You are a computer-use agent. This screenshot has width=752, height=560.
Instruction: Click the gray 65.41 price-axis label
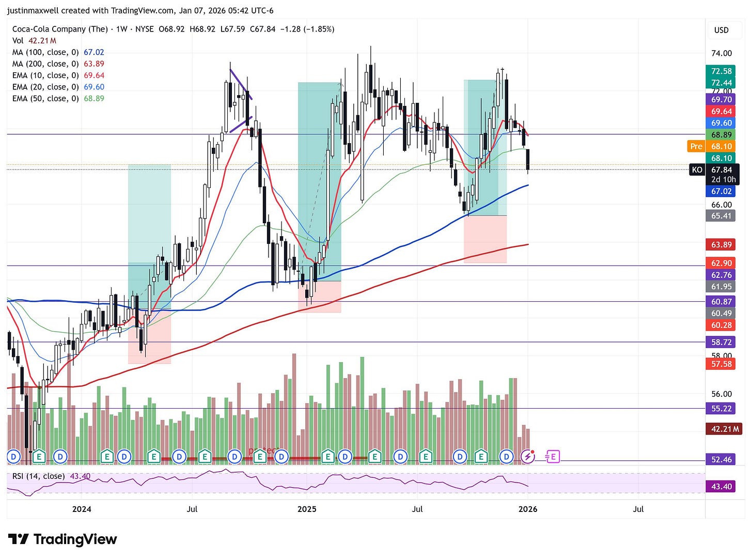tap(722, 215)
